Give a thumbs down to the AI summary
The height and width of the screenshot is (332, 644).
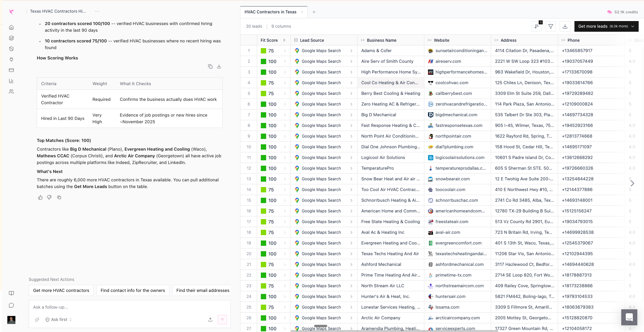(x=49, y=197)
